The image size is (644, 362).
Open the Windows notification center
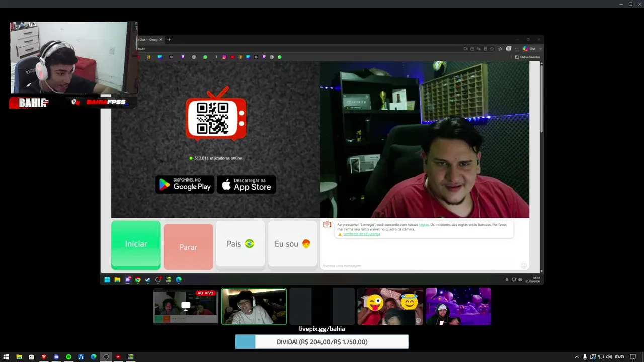pyautogui.click(x=633, y=357)
